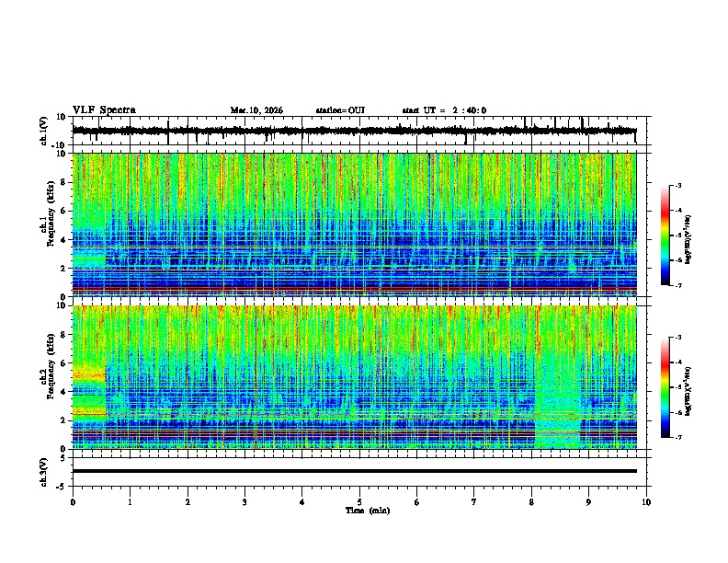This screenshot has height=563, width=728.
Task: Click the ch.3 flat voltage trace
Action: click(x=354, y=471)
